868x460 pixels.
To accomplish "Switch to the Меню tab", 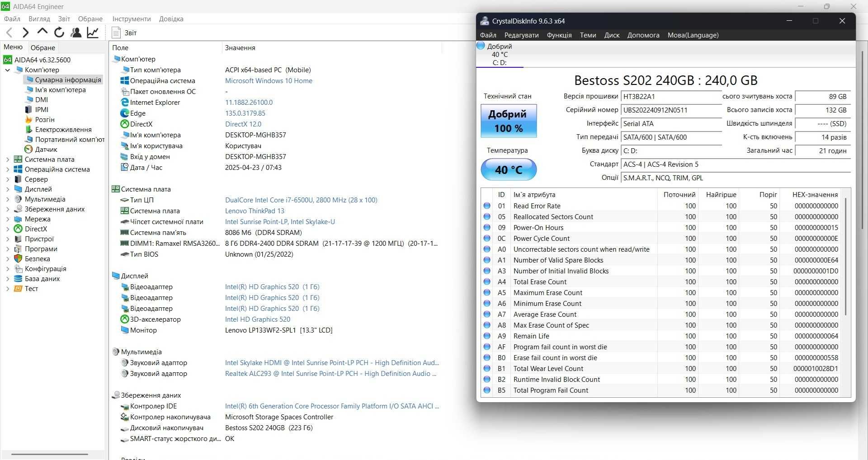I will pyautogui.click(x=13, y=47).
